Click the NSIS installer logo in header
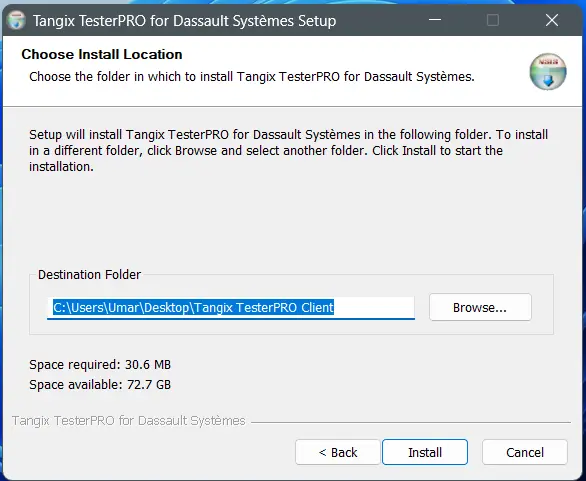586x481 pixels. coord(548,72)
